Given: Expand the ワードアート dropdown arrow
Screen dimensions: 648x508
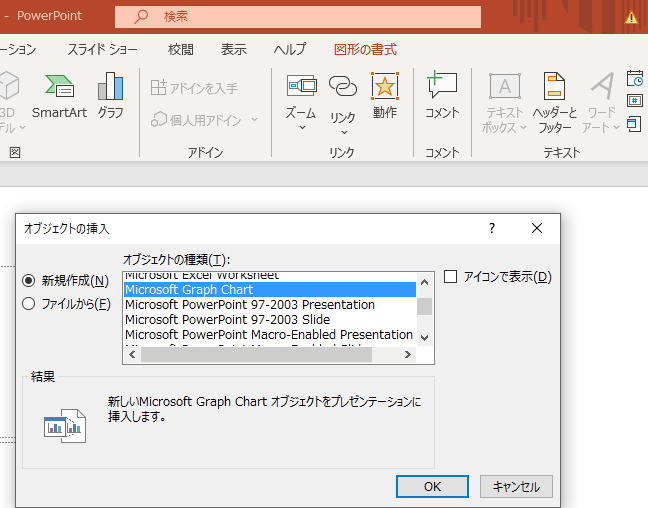Looking at the screenshot, I should (x=616, y=128).
